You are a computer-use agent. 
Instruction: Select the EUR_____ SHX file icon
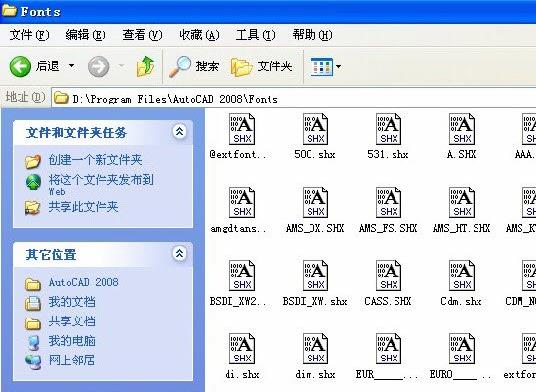click(x=388, y=349)
